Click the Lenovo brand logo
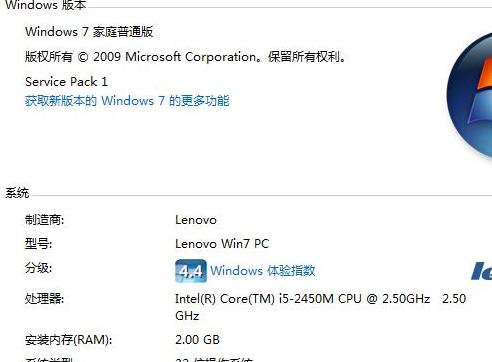492x362 pixels. 482,271
